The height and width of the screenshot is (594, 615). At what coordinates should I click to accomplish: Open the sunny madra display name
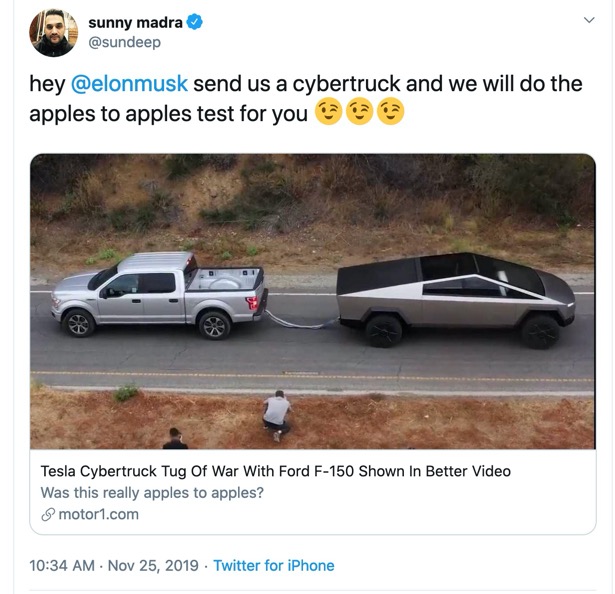pos(135,22)
